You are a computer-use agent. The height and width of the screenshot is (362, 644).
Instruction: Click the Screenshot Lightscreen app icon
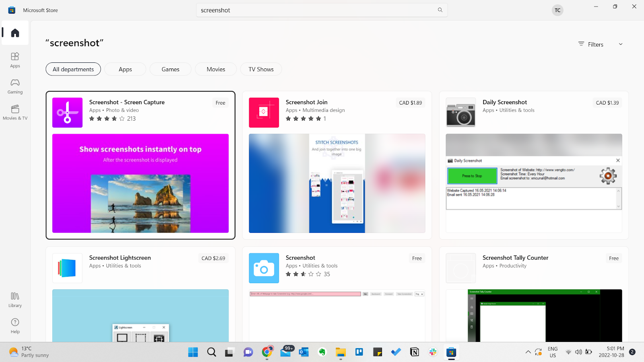[67, 268]
